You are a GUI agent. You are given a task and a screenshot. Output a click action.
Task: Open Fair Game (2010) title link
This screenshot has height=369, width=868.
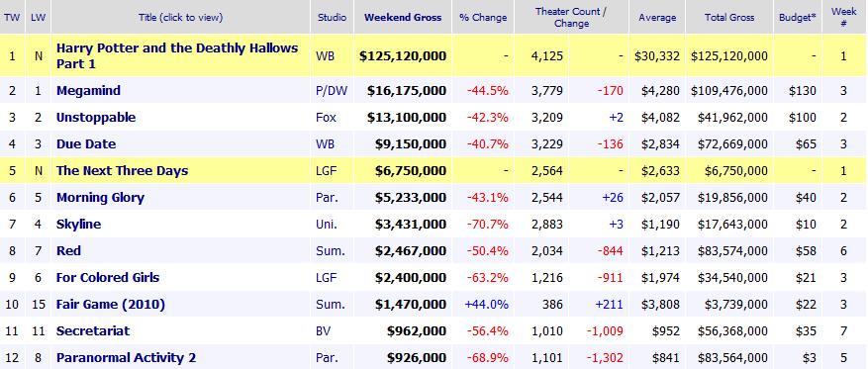click(111, 305)
